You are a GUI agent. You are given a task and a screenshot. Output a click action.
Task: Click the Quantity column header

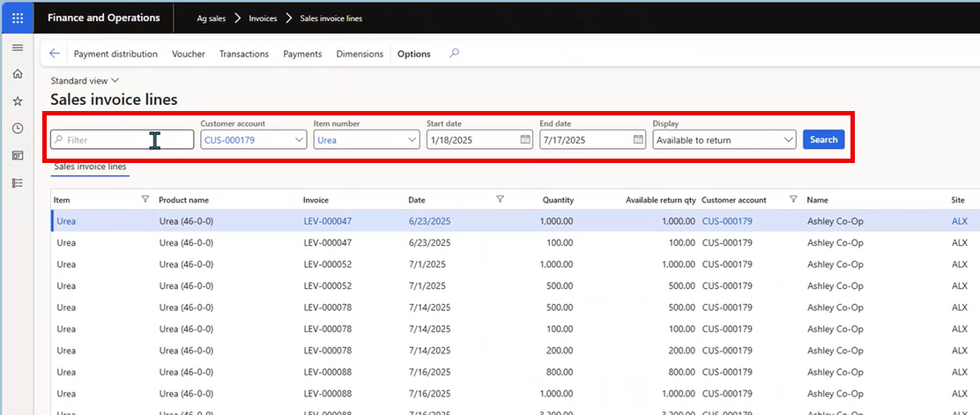click(x=558, y=200)
